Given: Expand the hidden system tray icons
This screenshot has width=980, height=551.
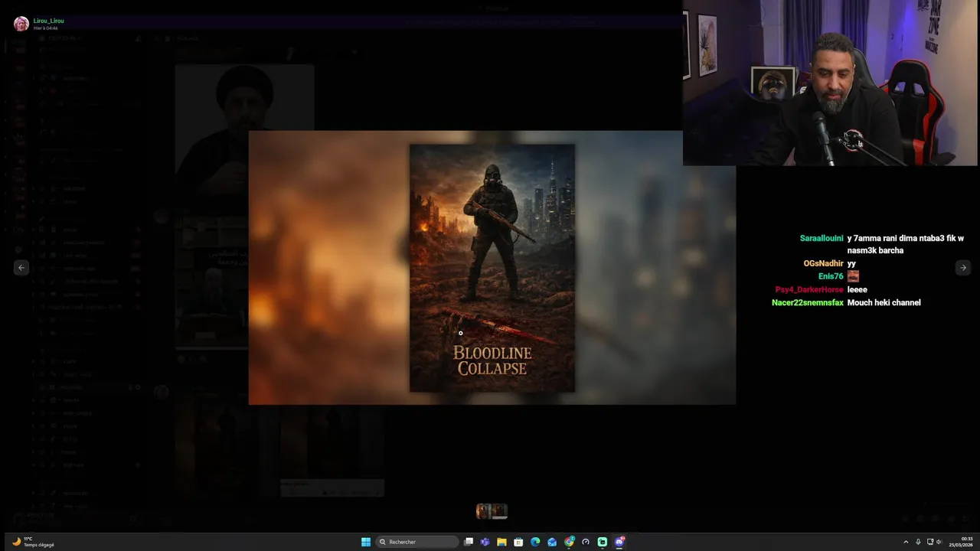Looking at the screenshot, I should 906,542.
